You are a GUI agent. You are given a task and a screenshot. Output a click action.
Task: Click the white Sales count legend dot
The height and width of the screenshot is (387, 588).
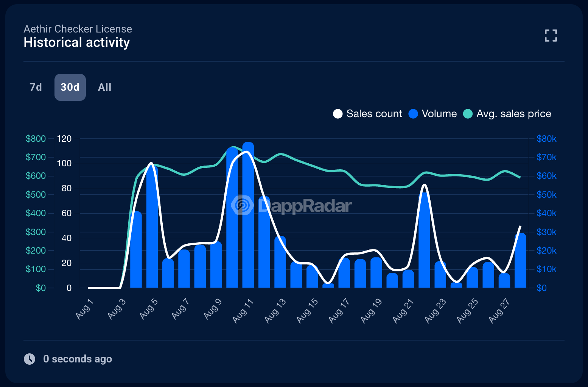pos(337,113)
